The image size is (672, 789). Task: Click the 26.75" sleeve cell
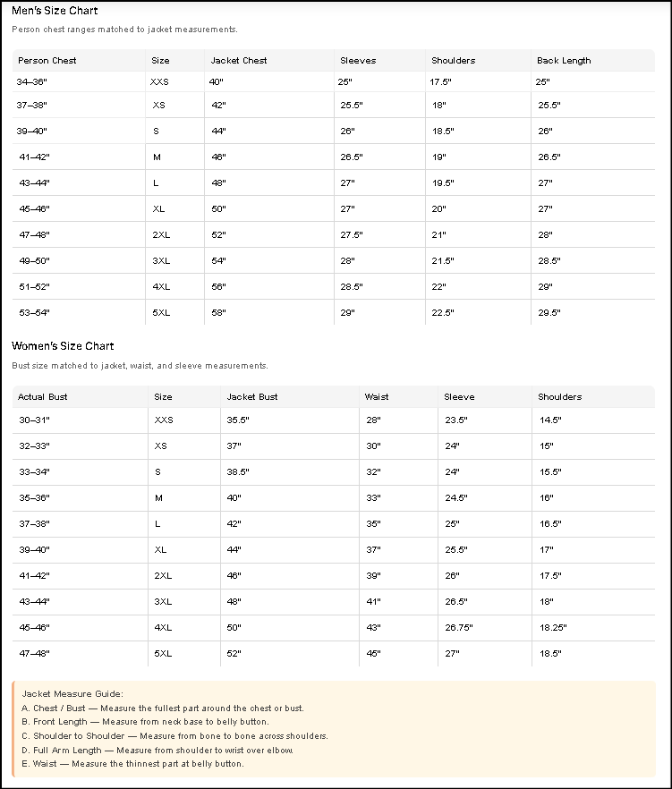coord(460,628)
